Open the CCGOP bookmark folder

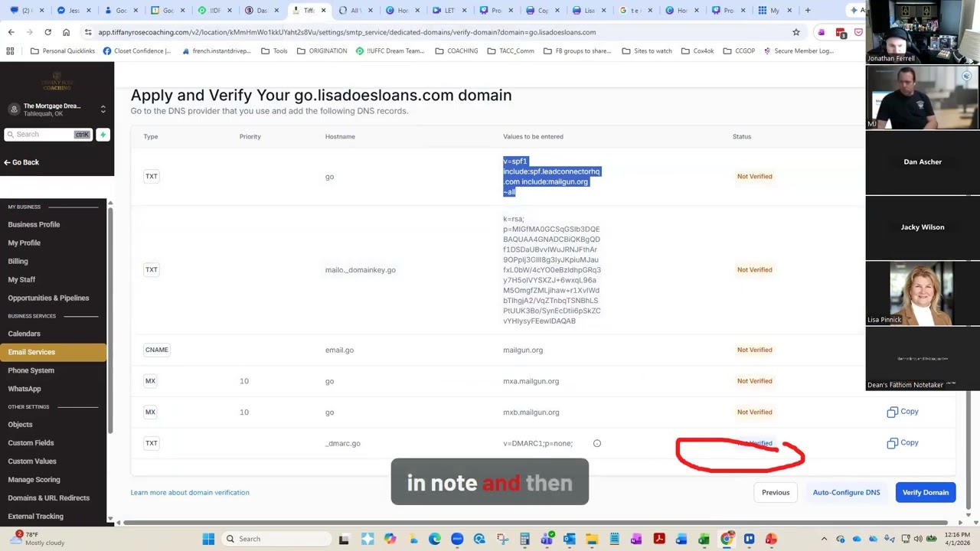(x=739, y=51)
